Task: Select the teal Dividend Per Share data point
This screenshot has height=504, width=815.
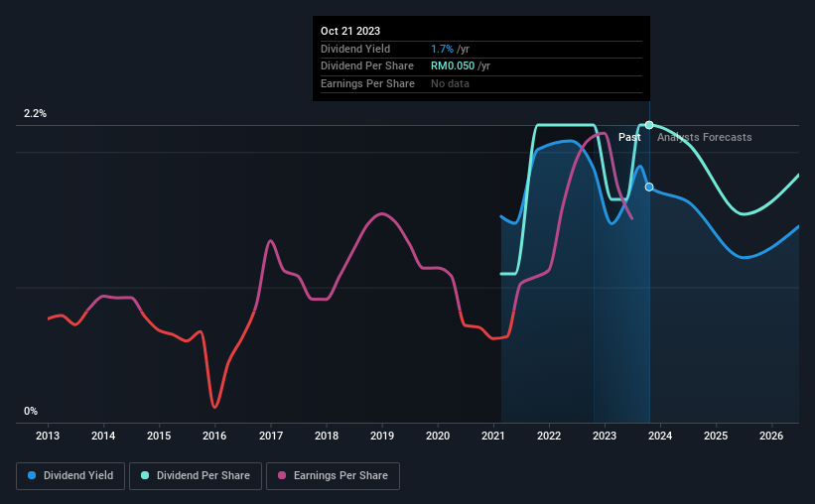Action: 649,125
